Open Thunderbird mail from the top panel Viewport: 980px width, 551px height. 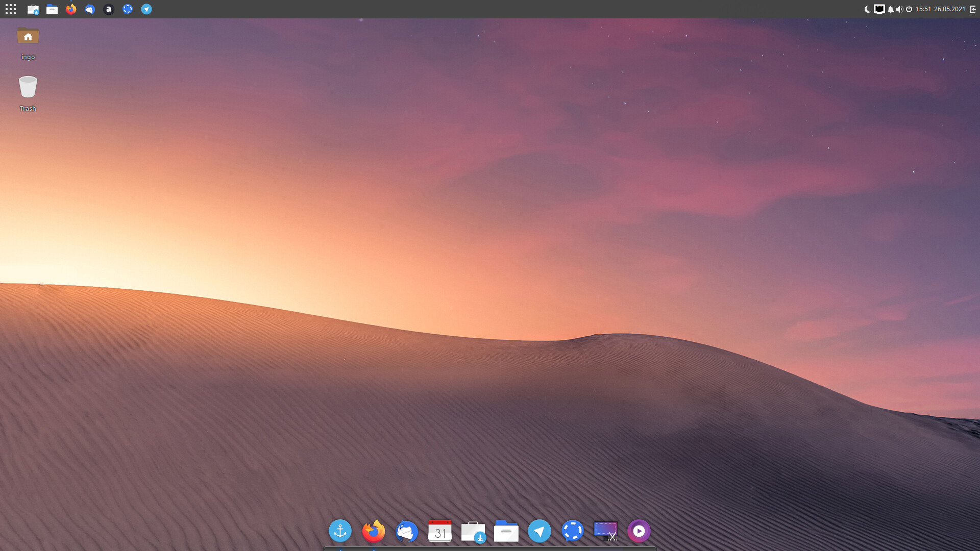[90, 9]
